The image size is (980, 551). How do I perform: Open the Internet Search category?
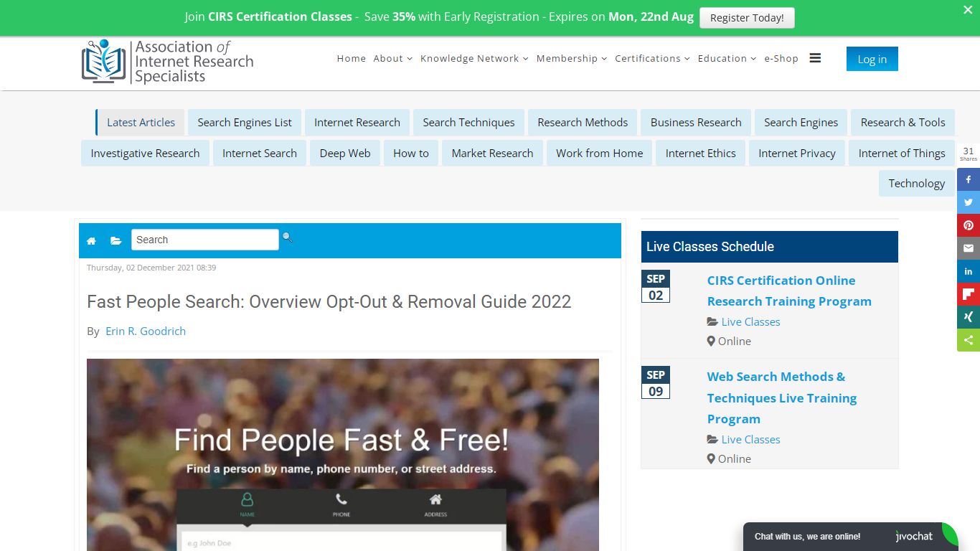[260, 153]
